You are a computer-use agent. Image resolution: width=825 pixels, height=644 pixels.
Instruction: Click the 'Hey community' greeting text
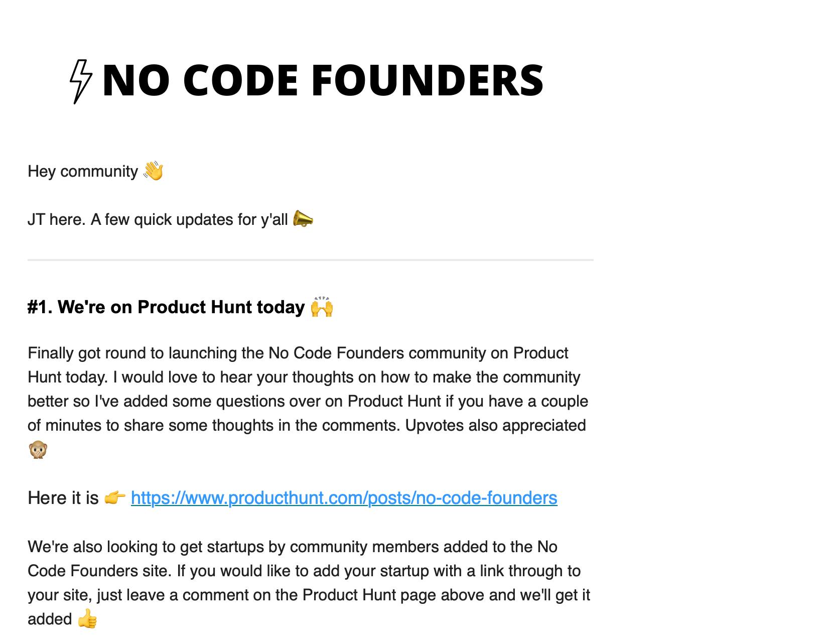(x=83, y=172)
